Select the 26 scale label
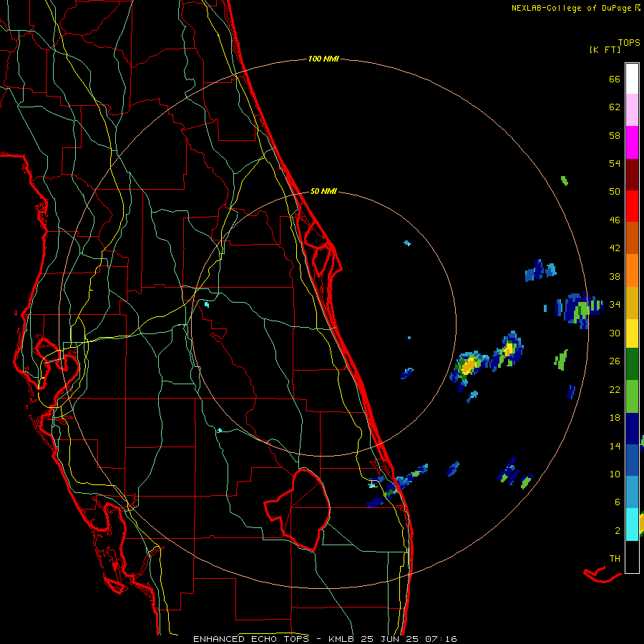The image size is (644, 644). 615,361
